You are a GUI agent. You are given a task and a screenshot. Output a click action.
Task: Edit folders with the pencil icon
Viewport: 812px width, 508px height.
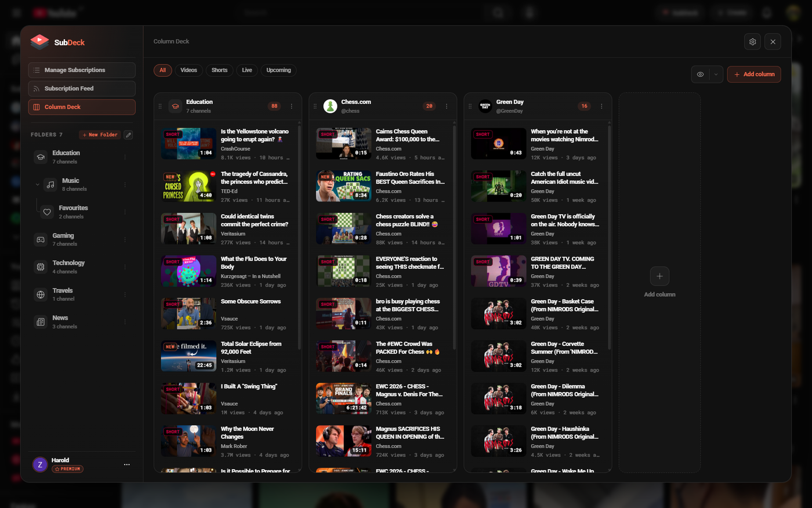click(x=128, y=135)
